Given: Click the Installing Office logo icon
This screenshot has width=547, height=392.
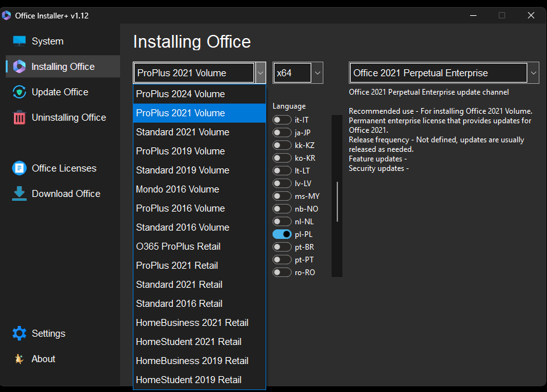Looking at the screenshot, I should 19,67.
